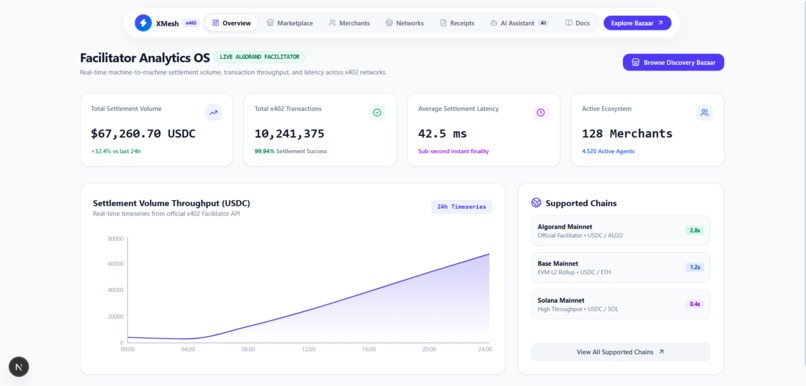Select the Algorand Mainnet chain row
The image size is (806, 386).
(x=620, y=230)
